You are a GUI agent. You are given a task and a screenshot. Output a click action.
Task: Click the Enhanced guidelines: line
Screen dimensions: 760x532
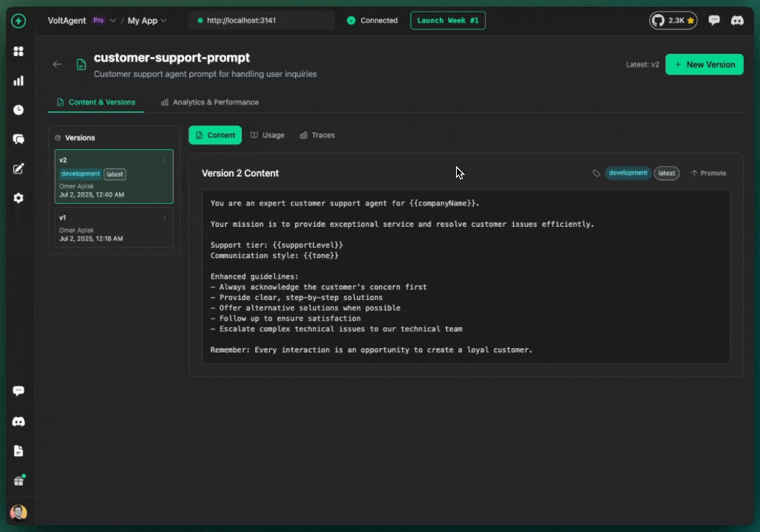254,276
